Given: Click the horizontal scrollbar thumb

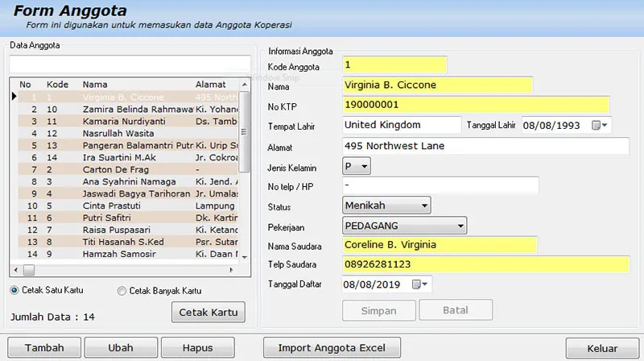Looking at the screenshot, I should 29,270.
